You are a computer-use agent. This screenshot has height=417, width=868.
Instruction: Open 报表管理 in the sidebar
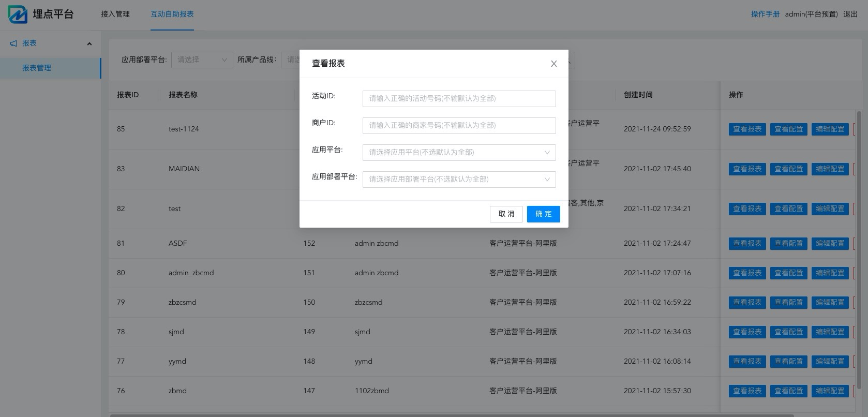[x=37, y=68]
